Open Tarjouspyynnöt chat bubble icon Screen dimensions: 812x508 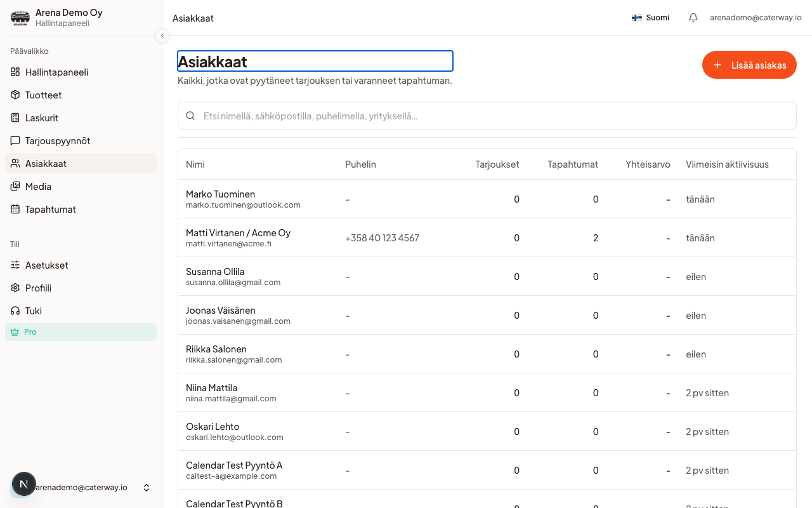click(x=15, y=141)
